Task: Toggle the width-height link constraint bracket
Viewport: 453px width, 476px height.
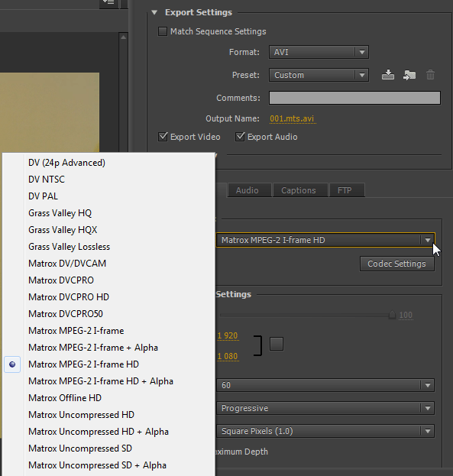Action: (x=258, y=345)
